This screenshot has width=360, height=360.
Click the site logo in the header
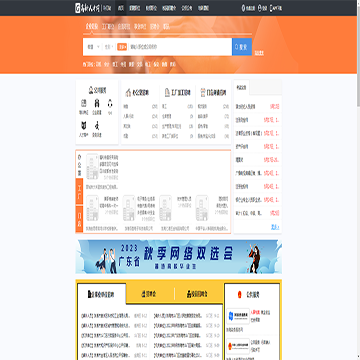click(x=88, y=8)
